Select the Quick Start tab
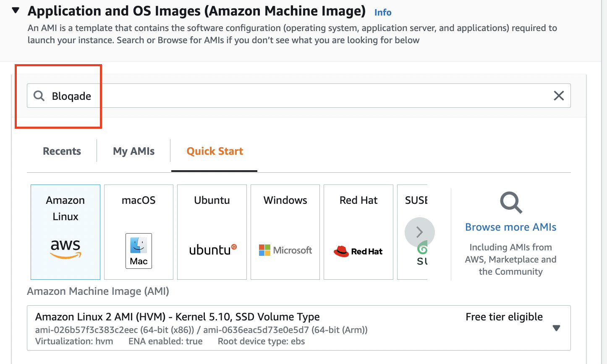 (215, 151)
